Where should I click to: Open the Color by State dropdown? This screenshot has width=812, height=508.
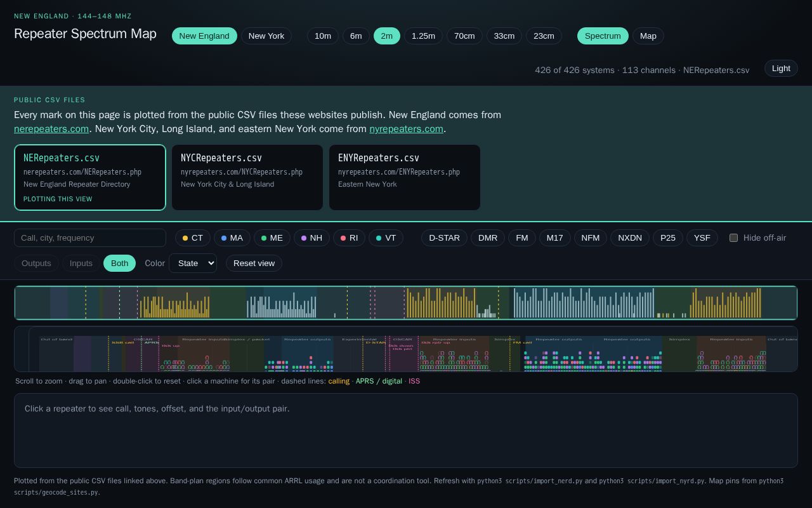(193, 263)
